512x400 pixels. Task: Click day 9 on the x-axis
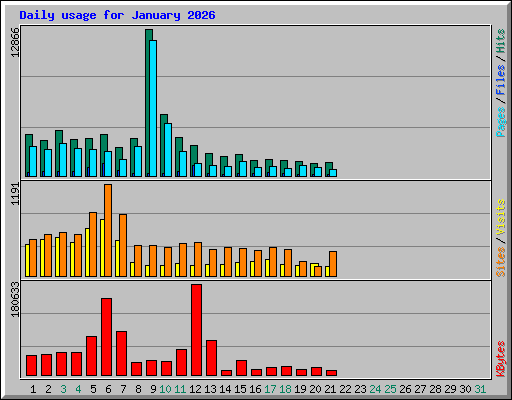pos(153,389)
